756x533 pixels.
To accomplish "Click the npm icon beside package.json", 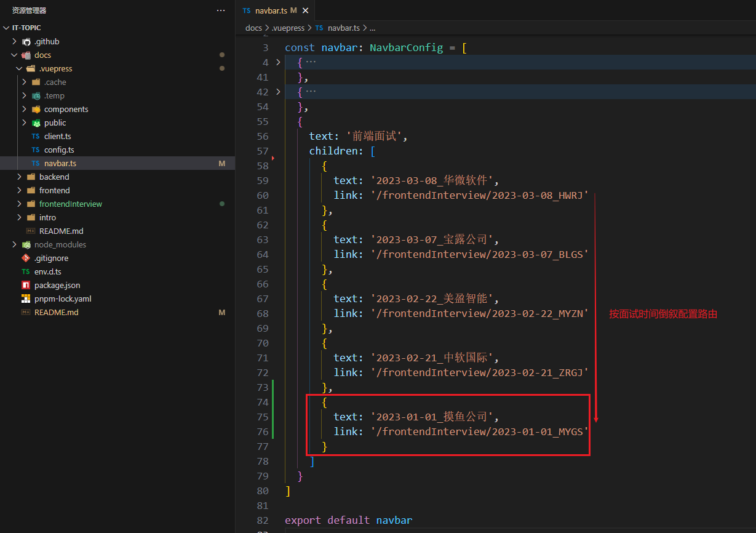I will coord(26,286).
